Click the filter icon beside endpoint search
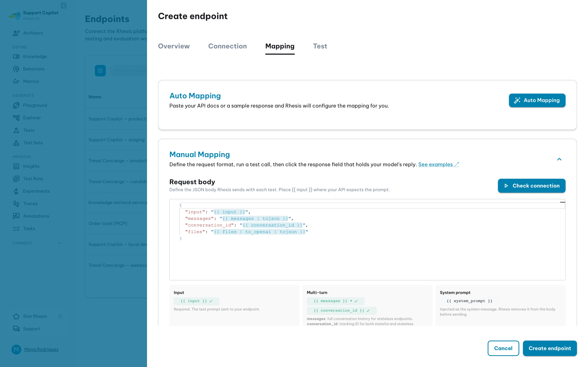The height and width of the screenshot is (367, 588). [100, 71]
